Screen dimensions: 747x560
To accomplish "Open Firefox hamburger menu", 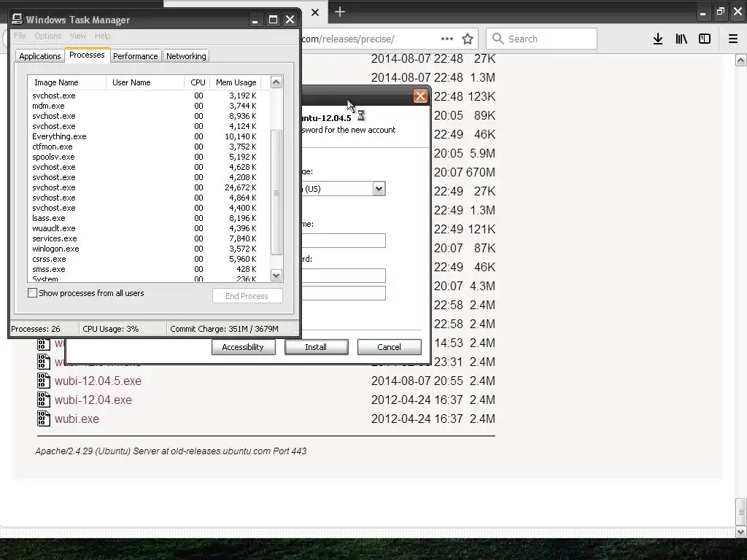I will (733, 39).
